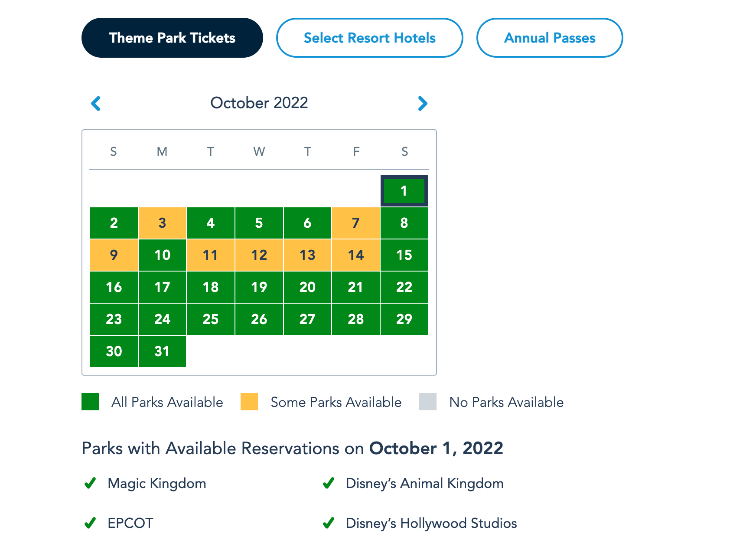
Task: Click the gray No Parks Available swatch
Action: pos(428,402)
